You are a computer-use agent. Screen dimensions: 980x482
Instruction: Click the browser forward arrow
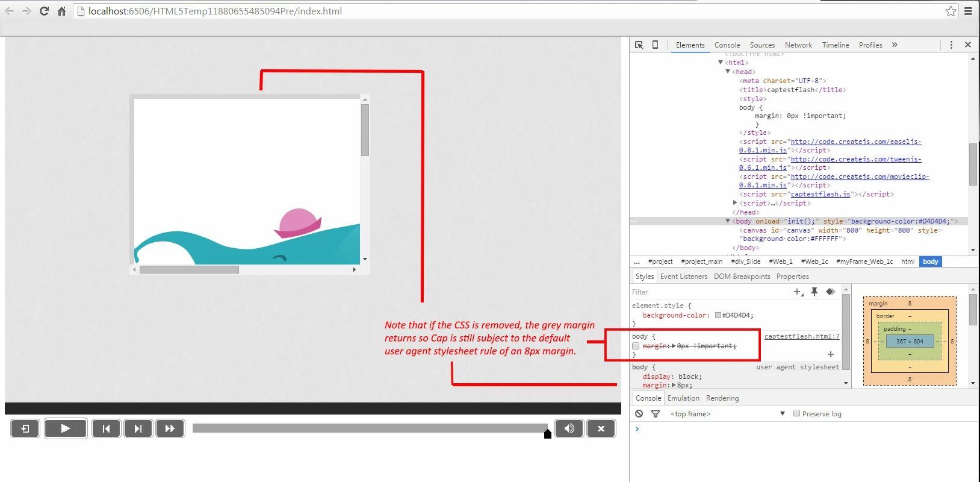click(x=26, y=11)
